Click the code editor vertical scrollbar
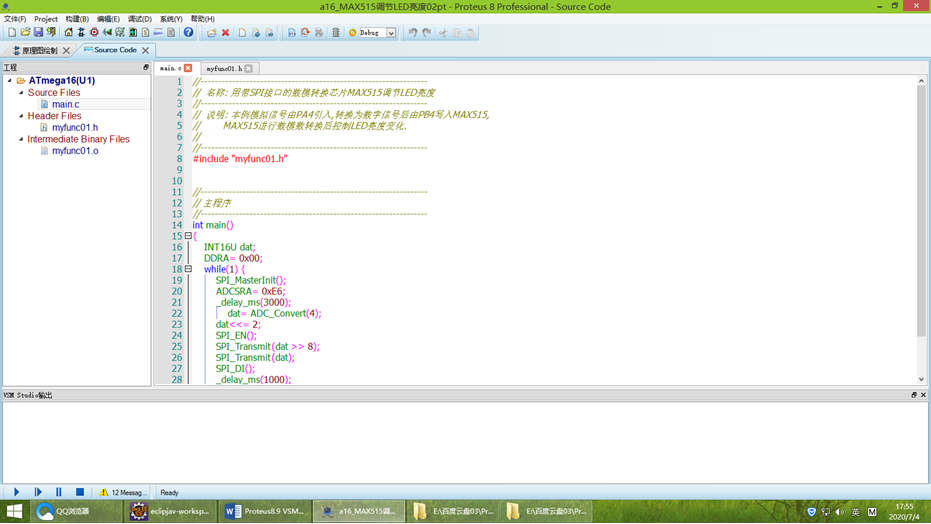Viewport: 931px width, 524px height. coord(921,211)
